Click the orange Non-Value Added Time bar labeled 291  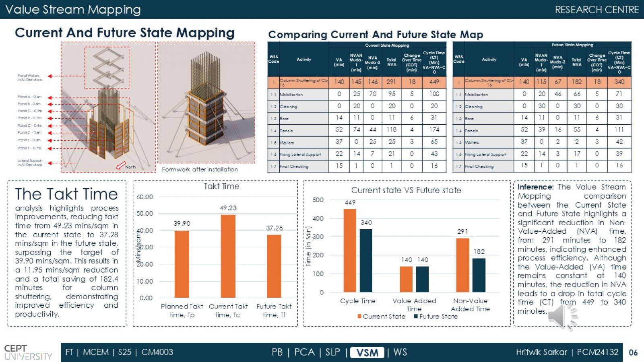click(462, 265)
